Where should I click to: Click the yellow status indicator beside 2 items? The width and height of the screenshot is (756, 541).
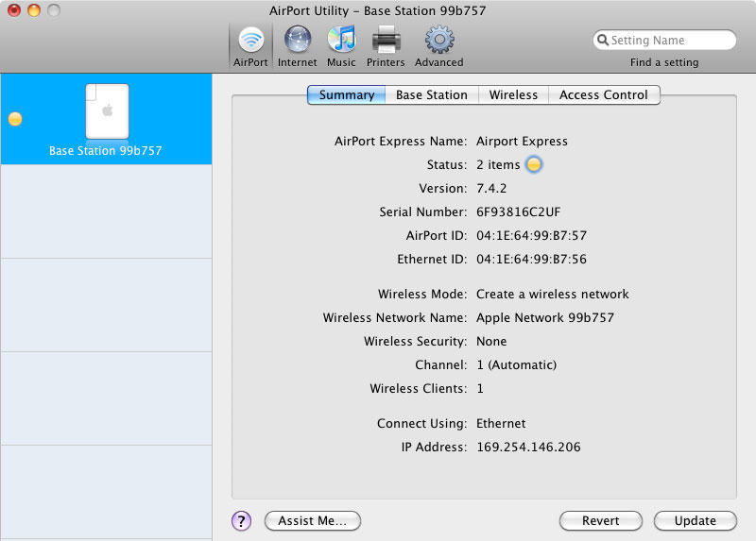534,164
